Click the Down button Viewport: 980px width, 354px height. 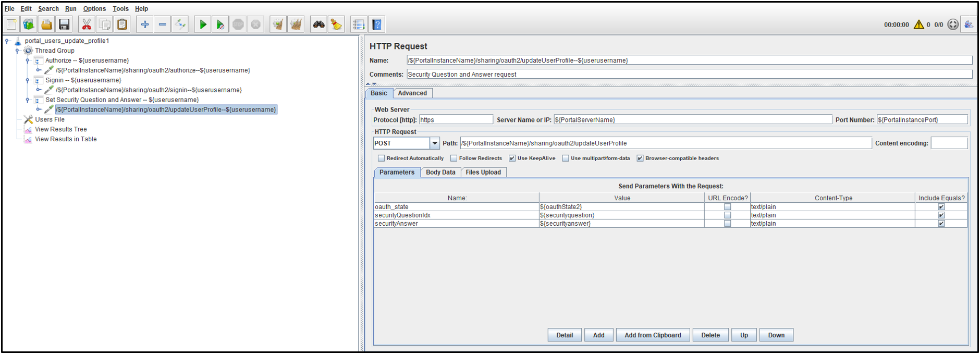coord(776,335)
